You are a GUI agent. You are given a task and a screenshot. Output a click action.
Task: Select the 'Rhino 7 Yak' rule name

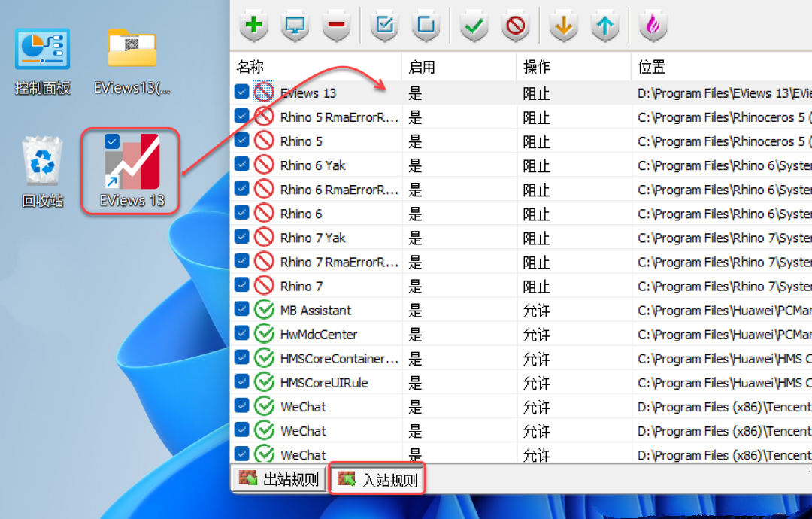tap(313, 238)
